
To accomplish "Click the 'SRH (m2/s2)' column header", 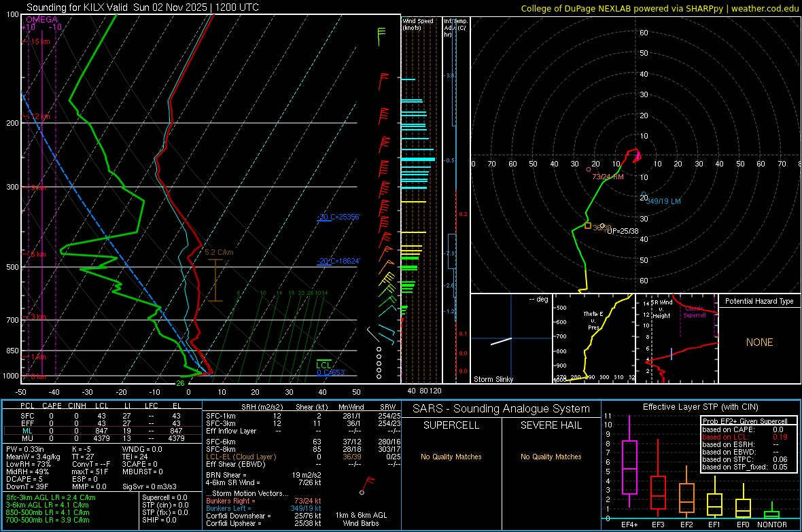I will click(262, 407).
